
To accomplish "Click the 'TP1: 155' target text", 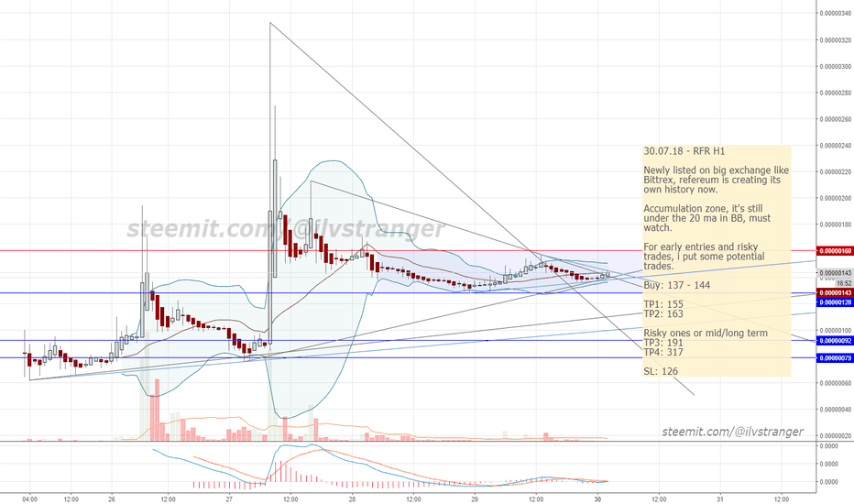I will [662, 304].
